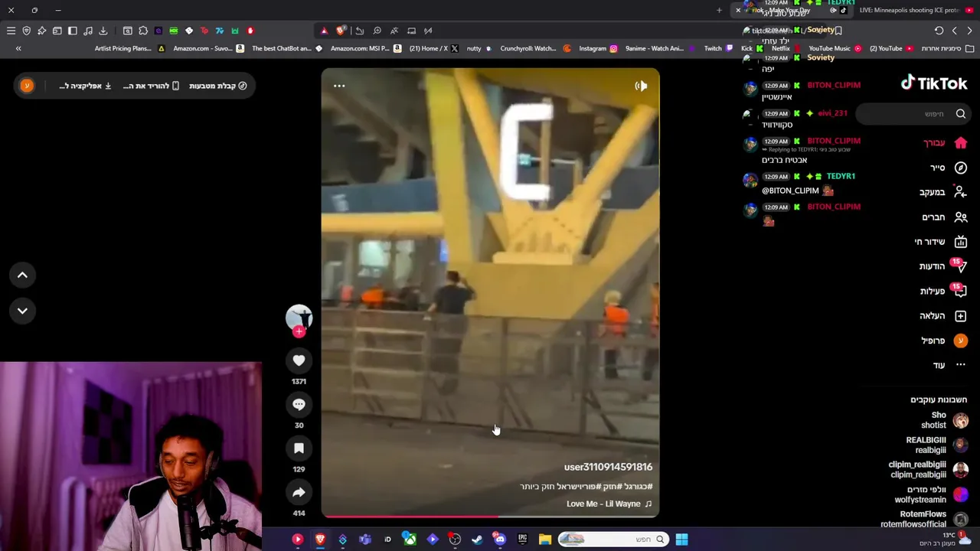Screen dimensions: 980x551
Task: Open the Following tab in sidebar
Action: pyautogui.click(x=943, y=192)
